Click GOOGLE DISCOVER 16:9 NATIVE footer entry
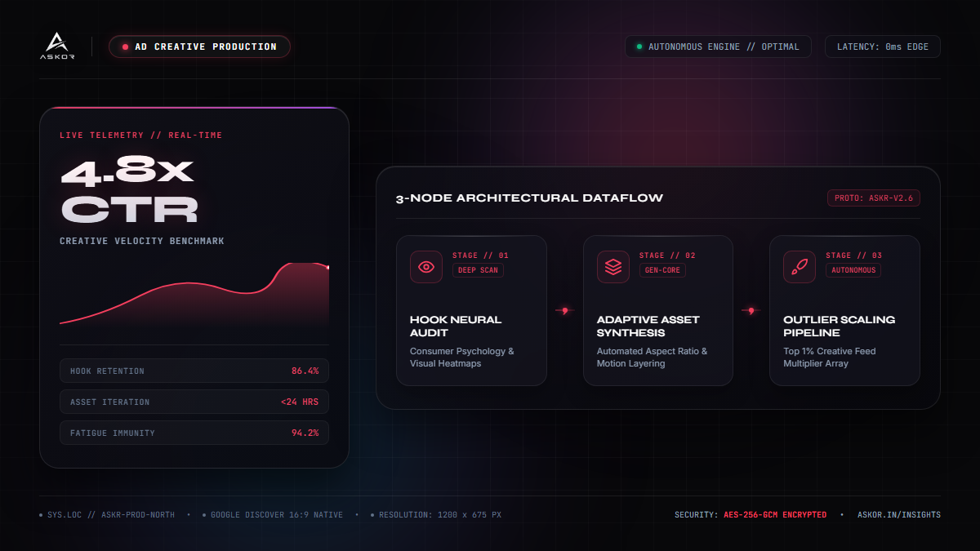980x551 pixels. click(x=273, y=515)
